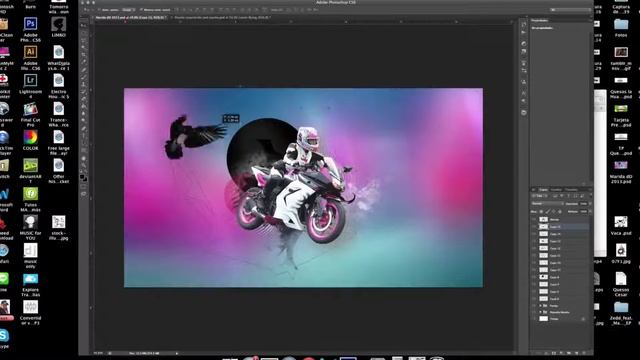The image size is (640, 360).
Task: Hide the topmost layer with its eye toggle
Action: 534,219
